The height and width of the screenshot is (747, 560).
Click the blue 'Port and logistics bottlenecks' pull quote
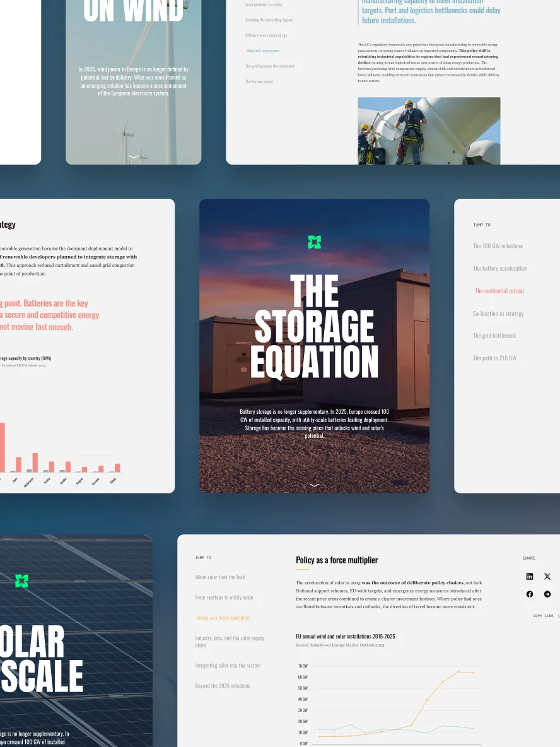coord(431,11)
